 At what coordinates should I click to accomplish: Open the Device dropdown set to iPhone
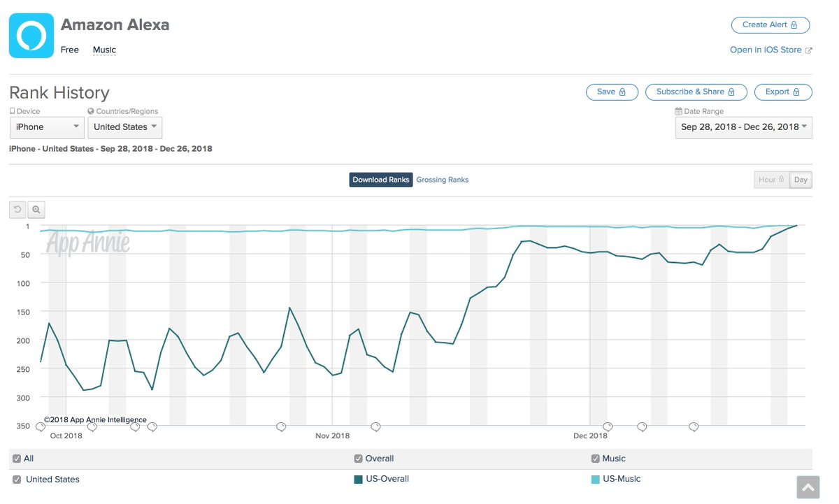point(48,127)
